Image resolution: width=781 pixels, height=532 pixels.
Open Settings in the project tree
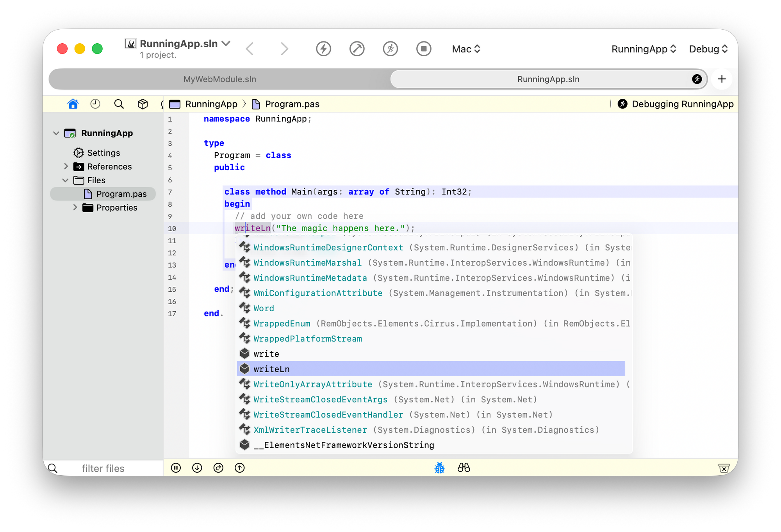click(x=103, y=153)
